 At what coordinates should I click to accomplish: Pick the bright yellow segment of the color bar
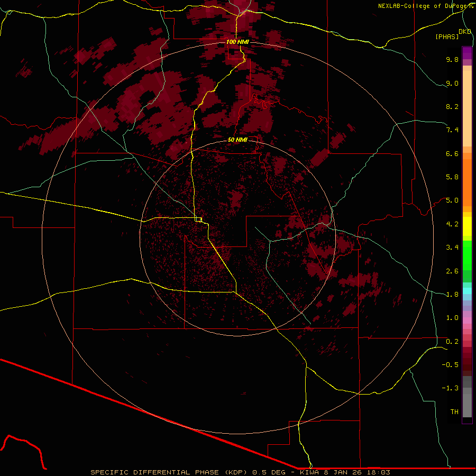467,226
